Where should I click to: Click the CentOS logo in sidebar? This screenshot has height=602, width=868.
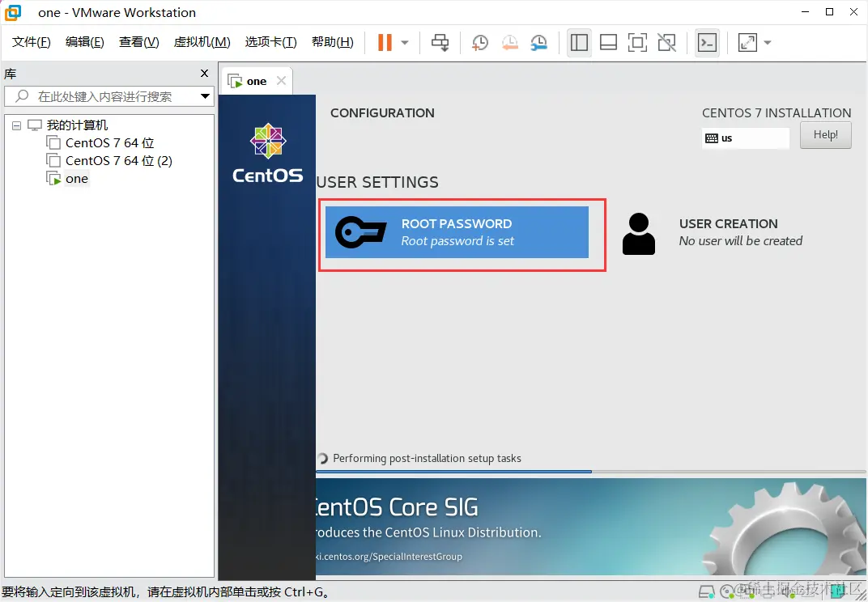click(x=268, y=153)
